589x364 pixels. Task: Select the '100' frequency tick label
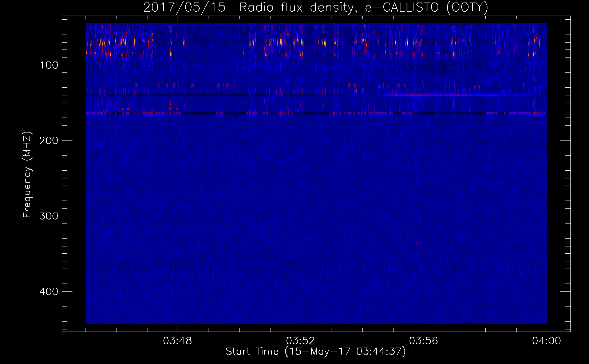pyautogui.click(x=49, y=65)
